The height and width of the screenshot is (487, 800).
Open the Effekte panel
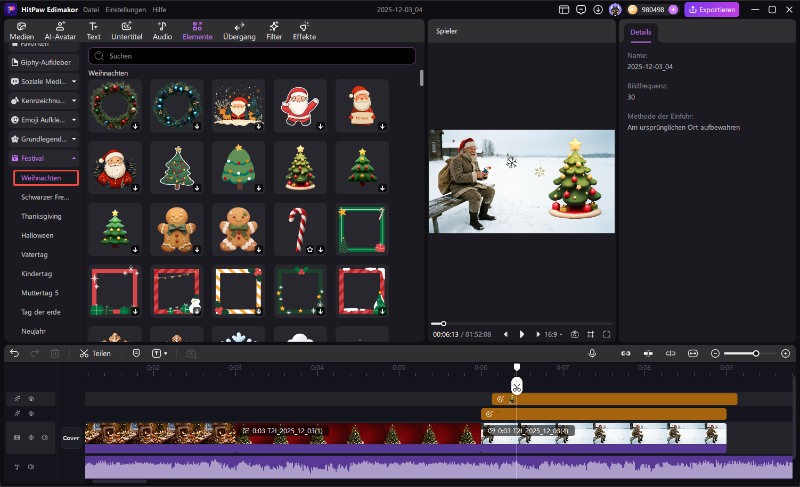[304, 29]
